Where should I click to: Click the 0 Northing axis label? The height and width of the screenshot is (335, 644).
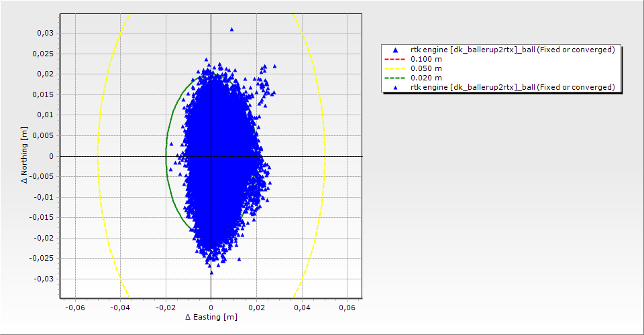coord(52,156)
